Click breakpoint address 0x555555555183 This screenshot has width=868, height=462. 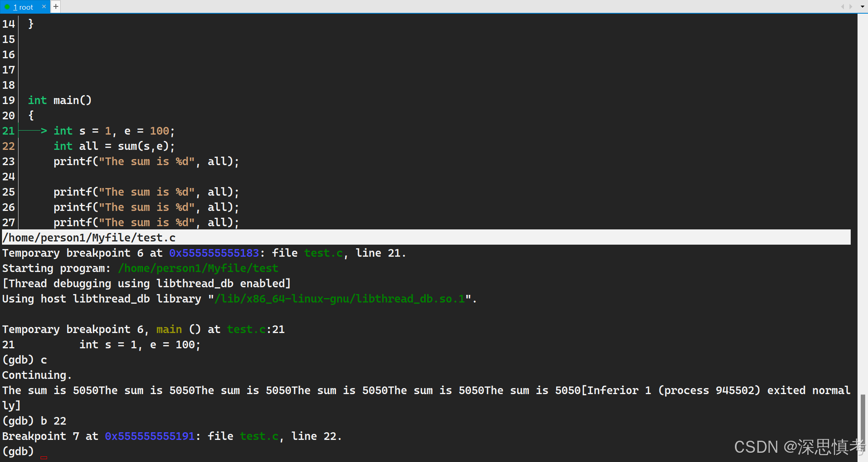click(214, 253)
